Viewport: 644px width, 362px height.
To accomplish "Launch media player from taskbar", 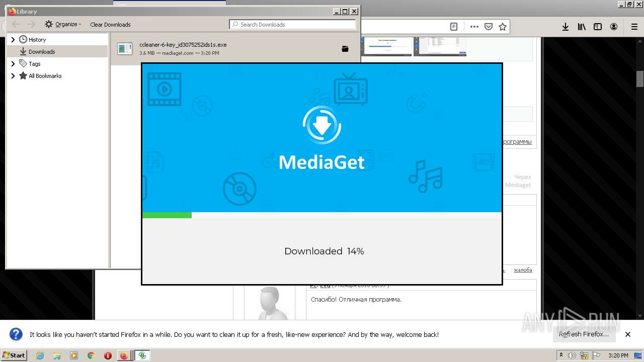I will pyautogui.click(x=74, y=355).
